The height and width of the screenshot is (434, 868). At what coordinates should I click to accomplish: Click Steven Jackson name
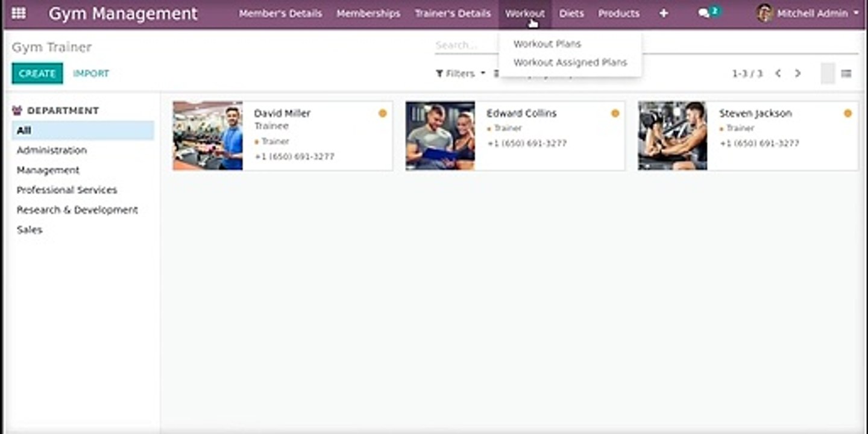coord(755,113)
